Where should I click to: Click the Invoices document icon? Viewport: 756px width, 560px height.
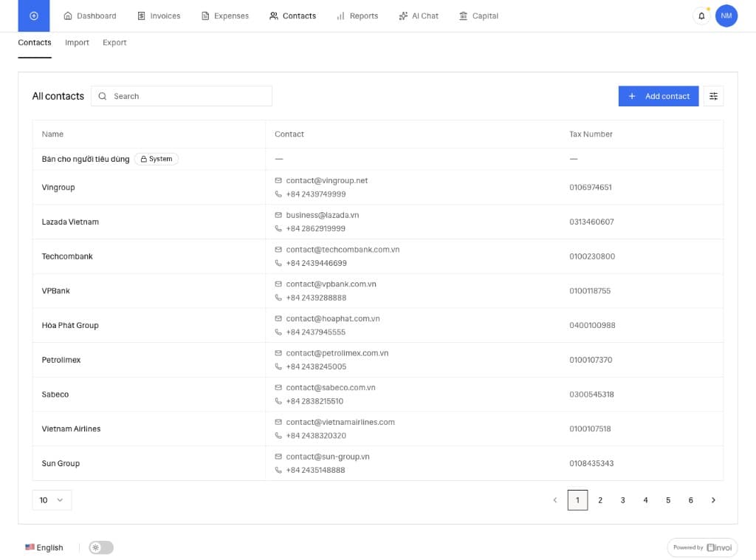141,16
